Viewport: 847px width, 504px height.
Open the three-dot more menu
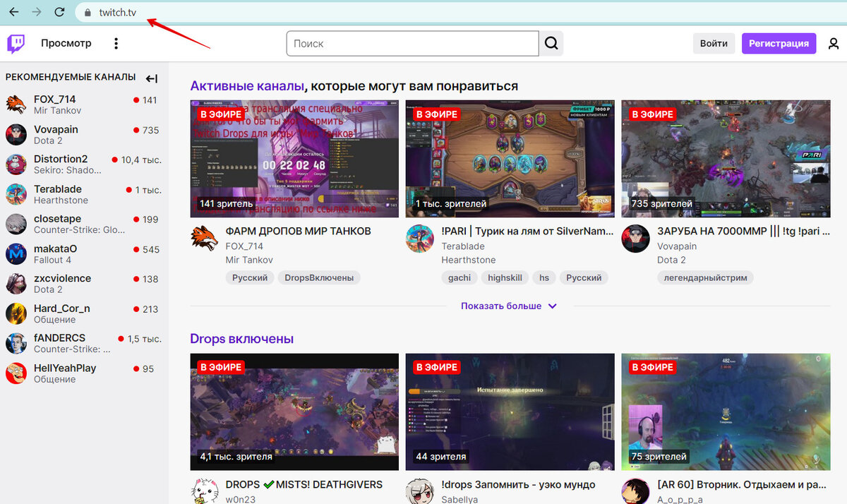click(x=116, y=44)
